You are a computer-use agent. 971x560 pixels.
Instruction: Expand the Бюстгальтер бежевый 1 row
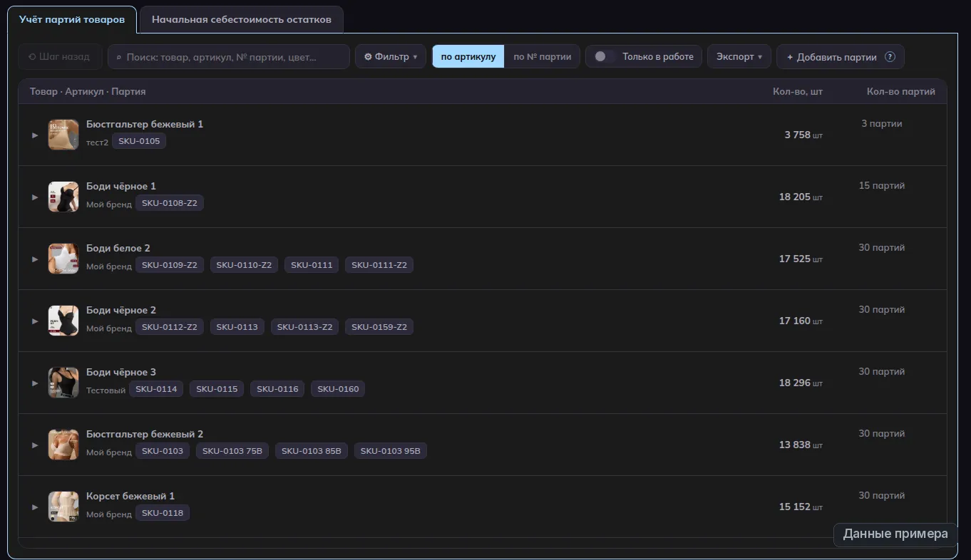pos(35,135)
